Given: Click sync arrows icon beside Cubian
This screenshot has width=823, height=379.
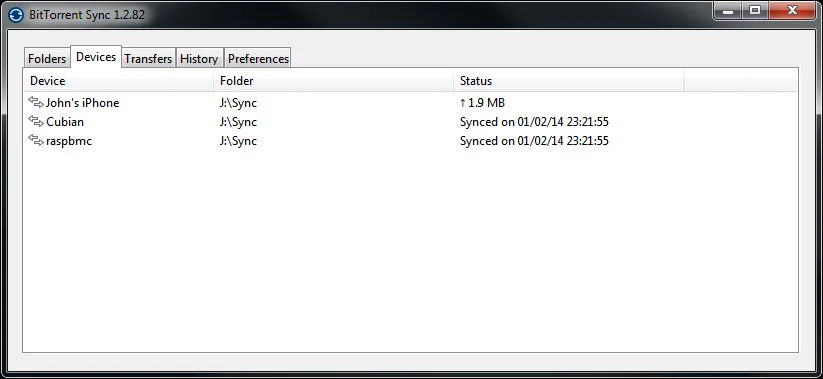Looking at the screenshot, I should point(36,121).
